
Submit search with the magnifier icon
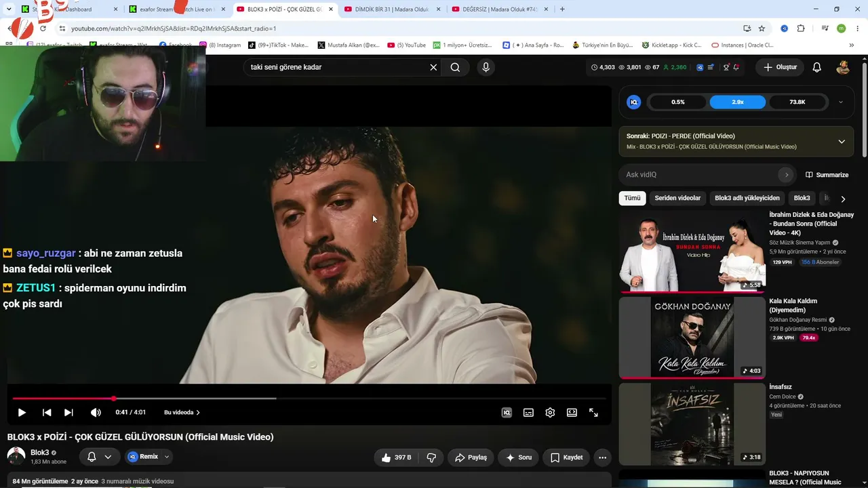[455, 67]
